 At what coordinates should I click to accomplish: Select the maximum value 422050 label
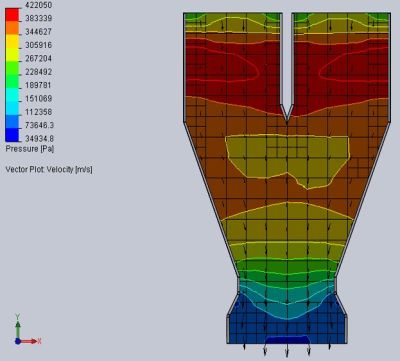click(x=39, y=5)
